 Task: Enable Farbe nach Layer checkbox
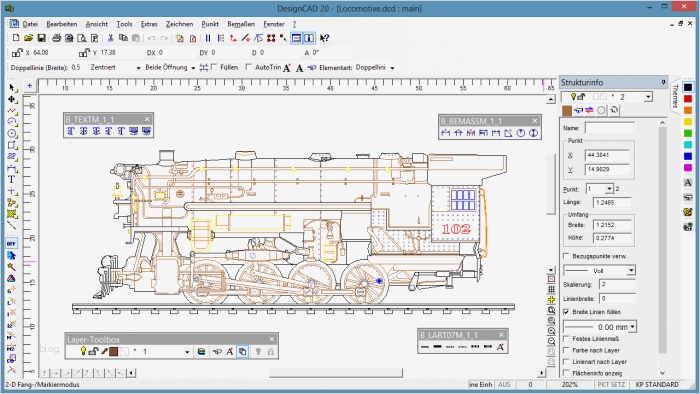pos(567,350)
